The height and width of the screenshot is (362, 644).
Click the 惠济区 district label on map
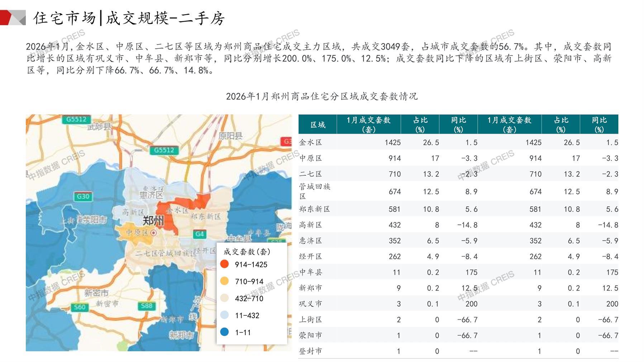click(x=151, y=195)
